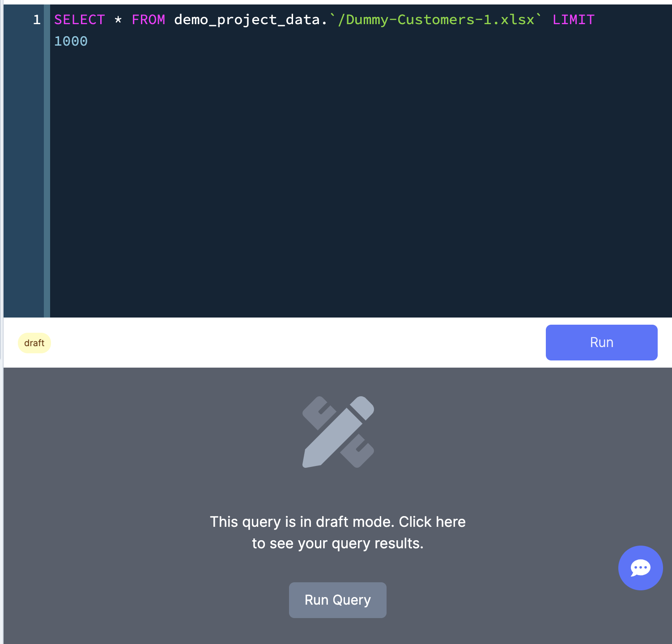Open the chat support bubble icon
This screenshot has height=644, width=672.
pos(640,568)
